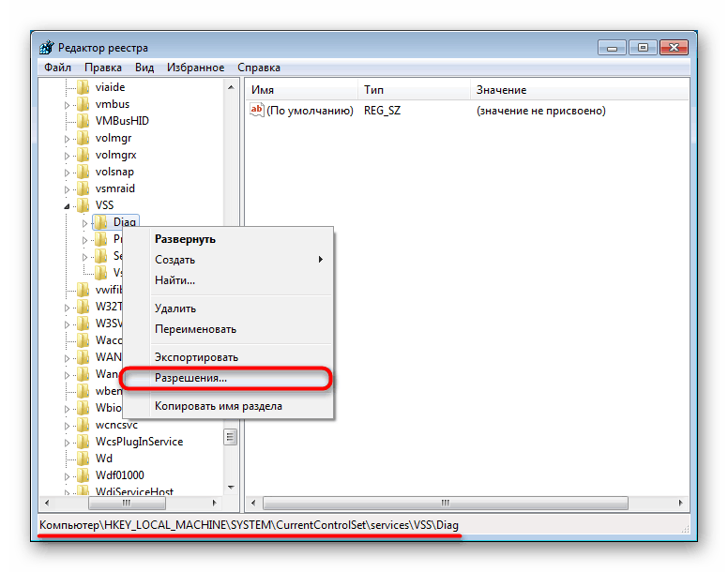The width and height of the screenshot is (728, 572).
Task: Select the viaide key label
Action: tap(110, 87)
